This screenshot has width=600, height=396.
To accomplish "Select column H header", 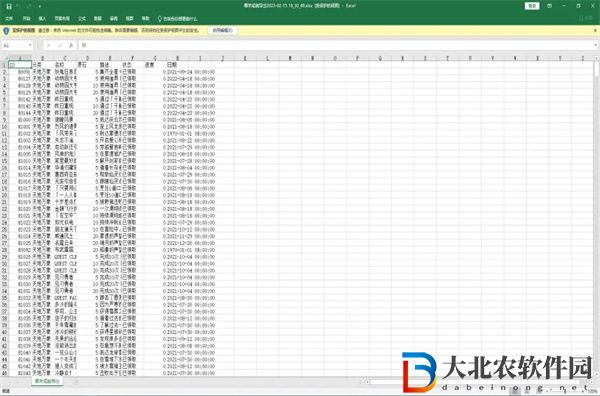I will [178, 58].
